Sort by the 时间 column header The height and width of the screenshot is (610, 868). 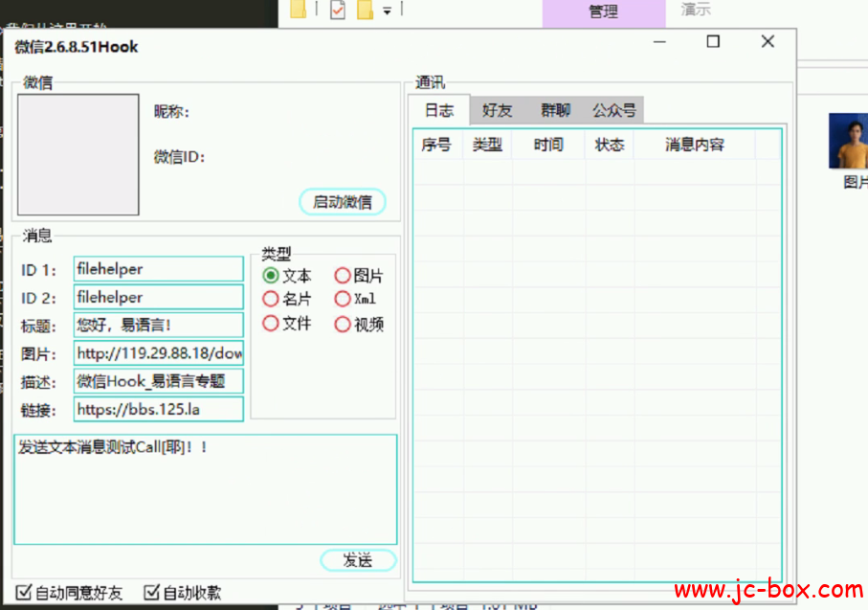pos(548,146)
